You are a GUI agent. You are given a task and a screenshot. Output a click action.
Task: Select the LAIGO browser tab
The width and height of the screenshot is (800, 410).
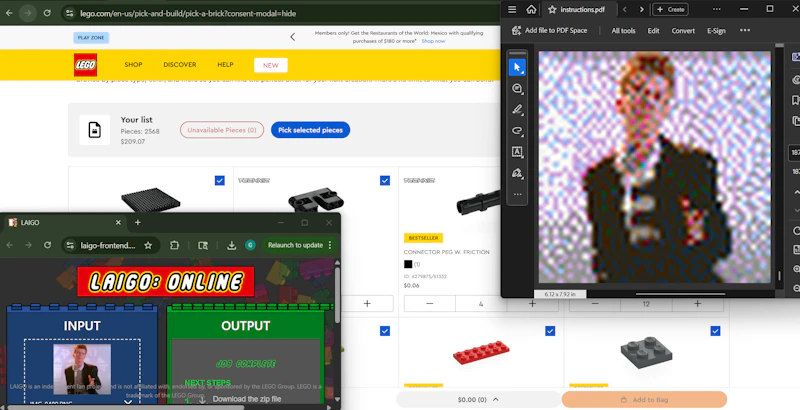click(64, 222)
